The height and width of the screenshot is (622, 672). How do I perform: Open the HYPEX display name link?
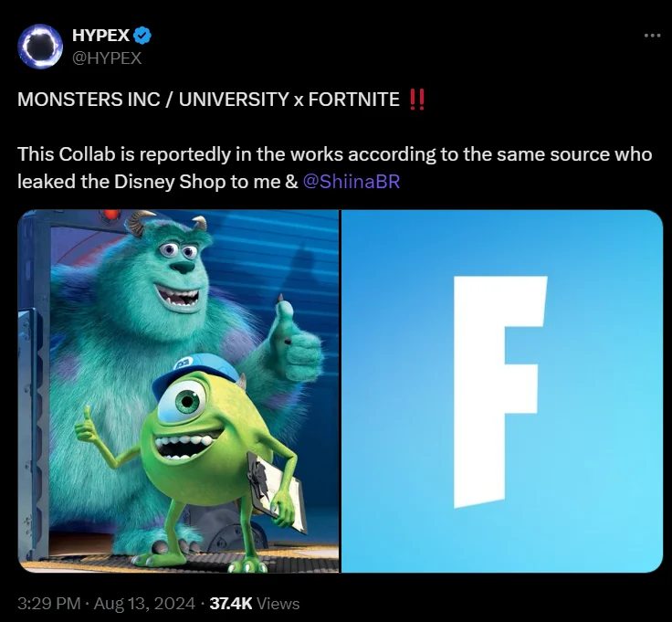[x=100, y=35]
